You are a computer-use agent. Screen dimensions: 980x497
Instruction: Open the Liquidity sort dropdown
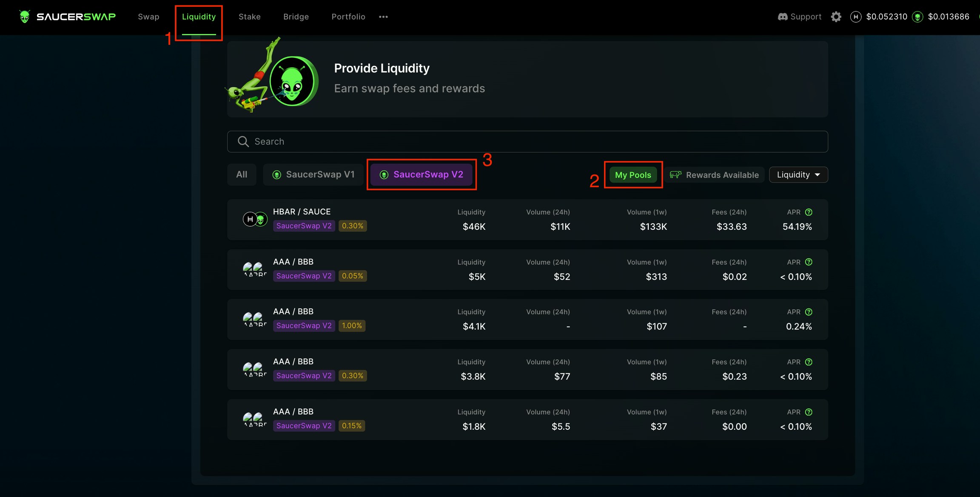(798, 175)
